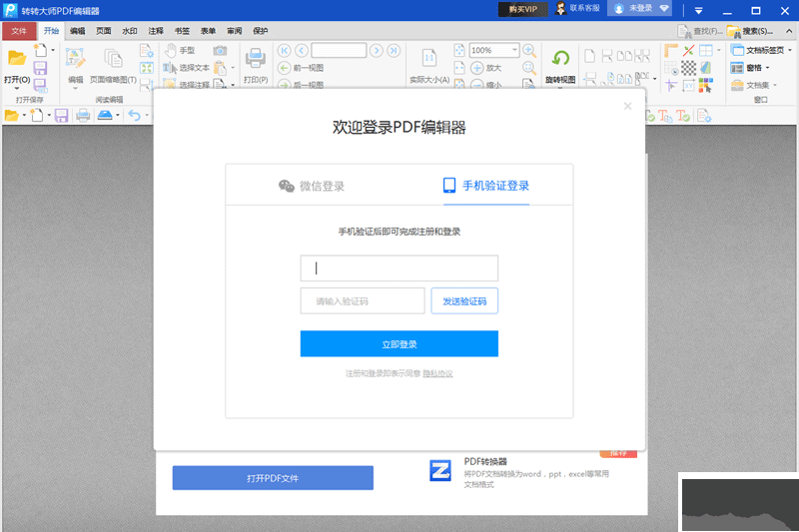
Task: Switch to the Edit (编辑) ribbon tab
Action: point(78,31)
